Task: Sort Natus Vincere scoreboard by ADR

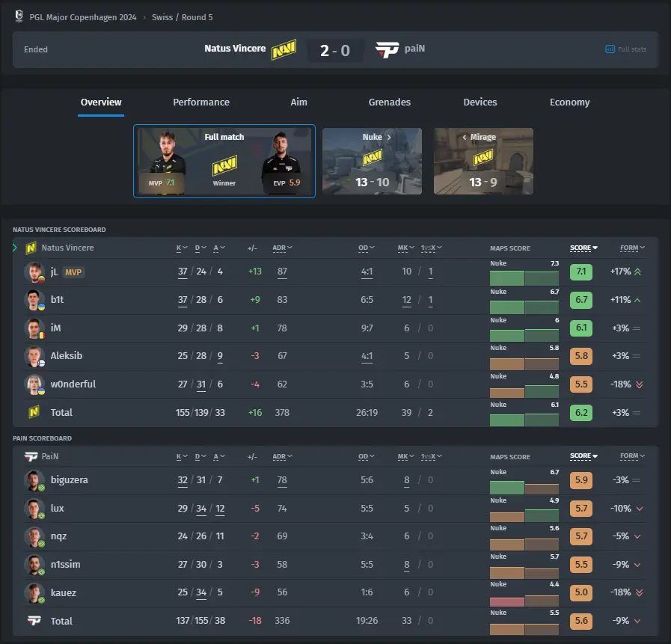Action: [283, 248]
